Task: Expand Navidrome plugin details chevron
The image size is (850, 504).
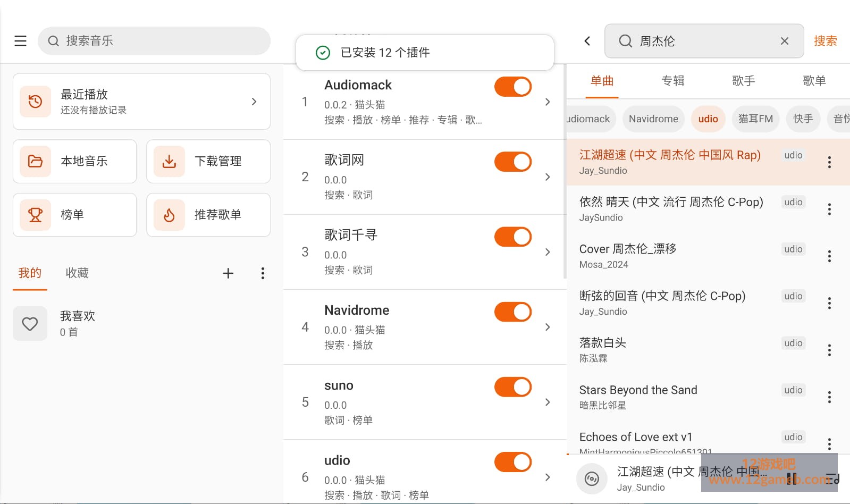Action: point(548,327)
